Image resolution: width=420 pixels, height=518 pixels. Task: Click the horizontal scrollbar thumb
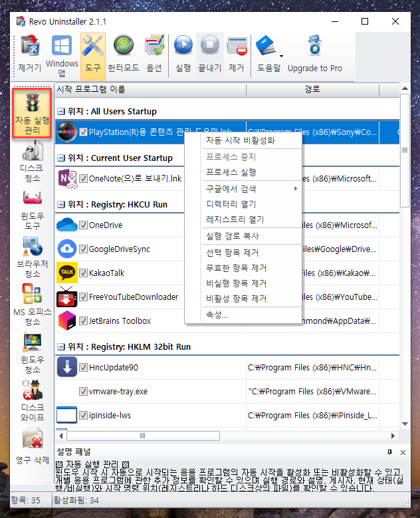143,436
